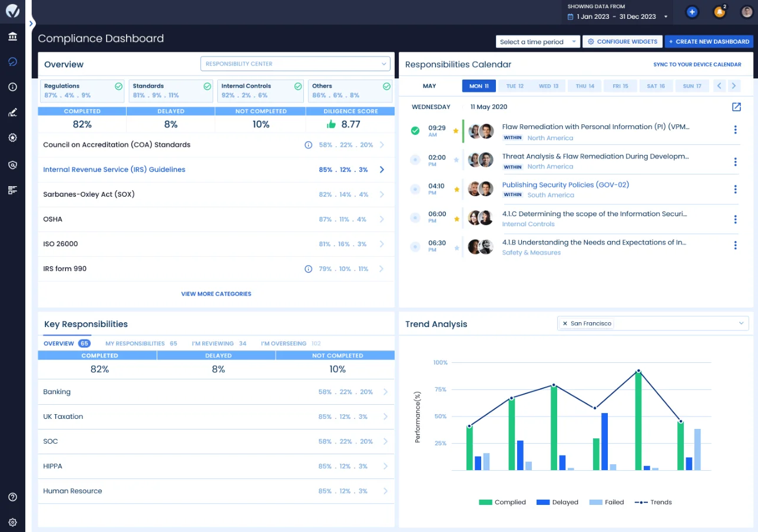Viewport: 758px width, 532px height.
Task: Open the three-dot menu for Publishing Security Policies
Action: [x=736, y=189]
